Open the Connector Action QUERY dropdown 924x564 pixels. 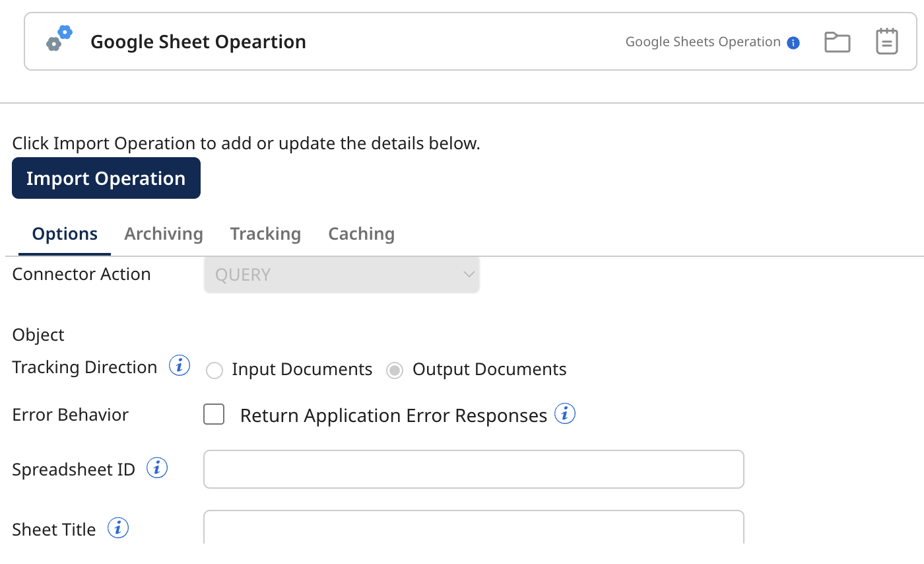point(341,274)
